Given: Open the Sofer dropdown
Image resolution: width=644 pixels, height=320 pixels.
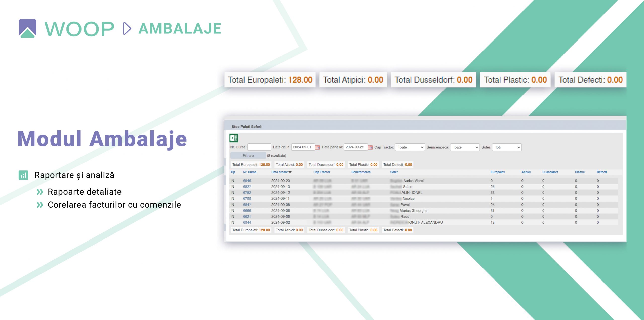Looking at the screenshot, I should click(507, 147).
